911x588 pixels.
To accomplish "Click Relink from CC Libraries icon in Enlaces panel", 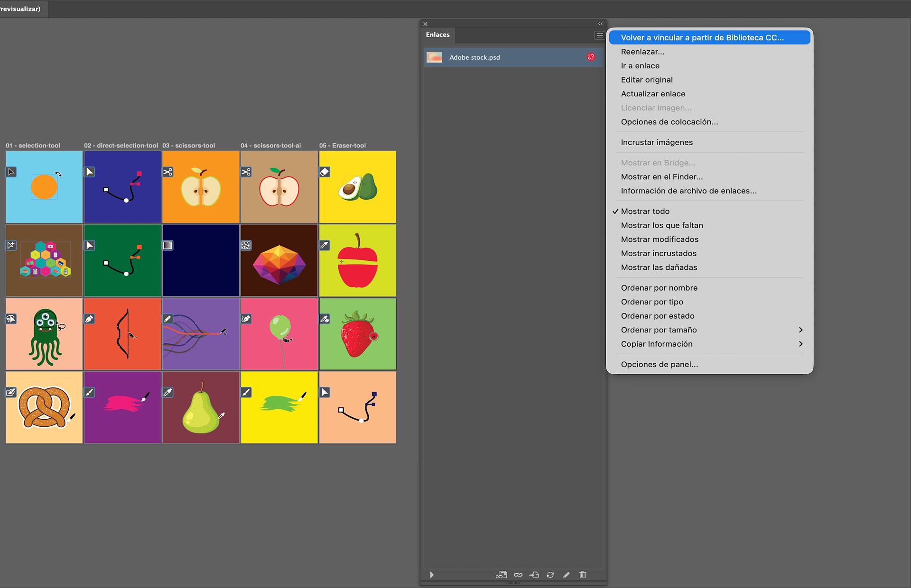I will point(501,575).
